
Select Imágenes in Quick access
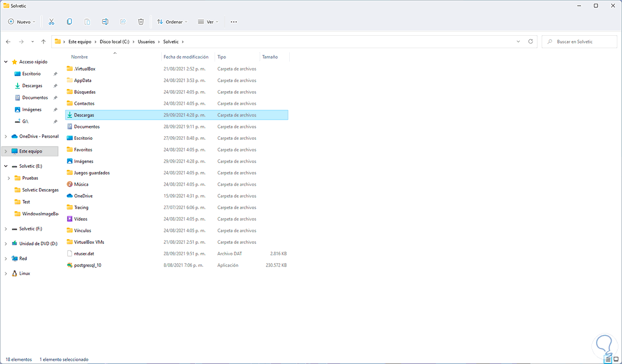click(x=31, y=109)
